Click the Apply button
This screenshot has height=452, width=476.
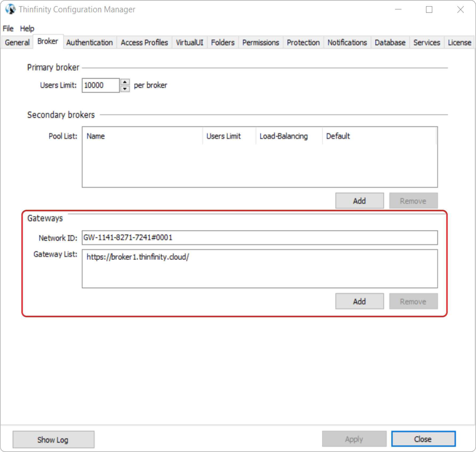pyautogui.click(x=354, y=439)
